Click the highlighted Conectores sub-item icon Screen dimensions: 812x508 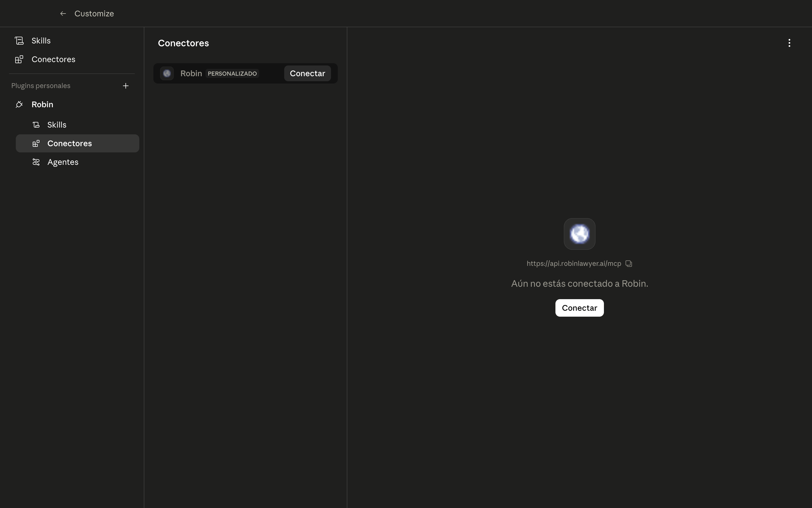tap(36, 143)
